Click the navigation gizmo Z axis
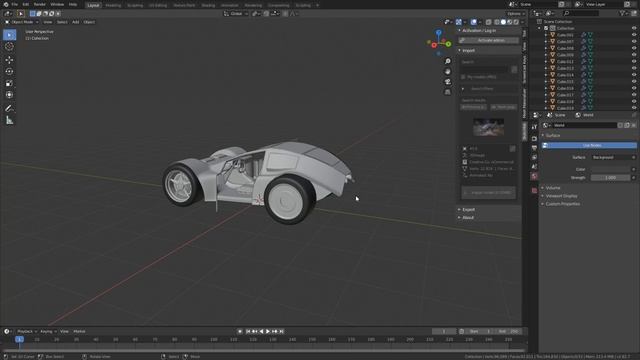 [439, 32]
